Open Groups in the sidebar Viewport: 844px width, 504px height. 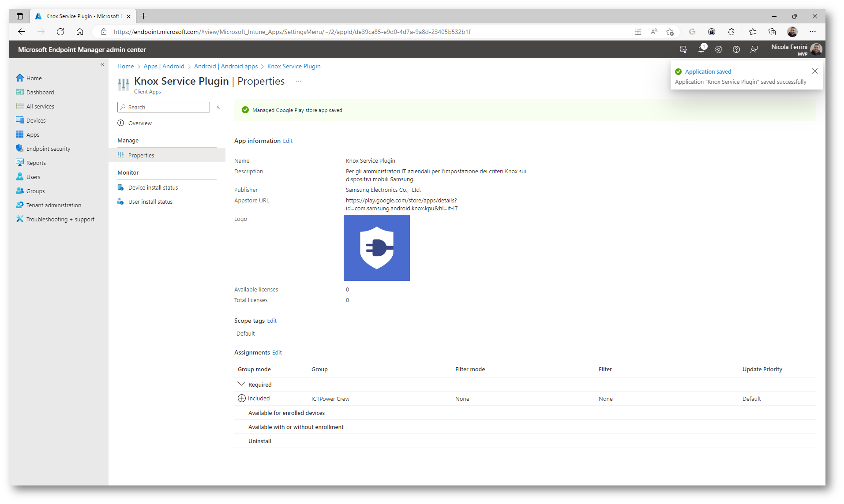coord(30,191)
